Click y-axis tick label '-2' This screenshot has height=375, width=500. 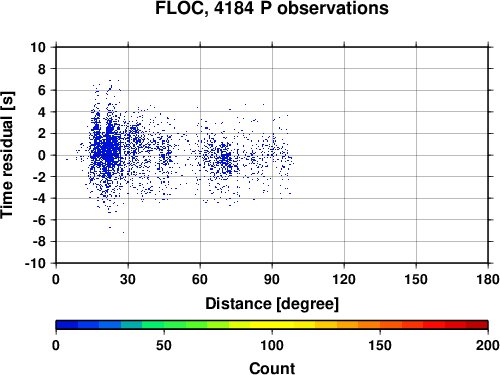(x=39, y=177)
